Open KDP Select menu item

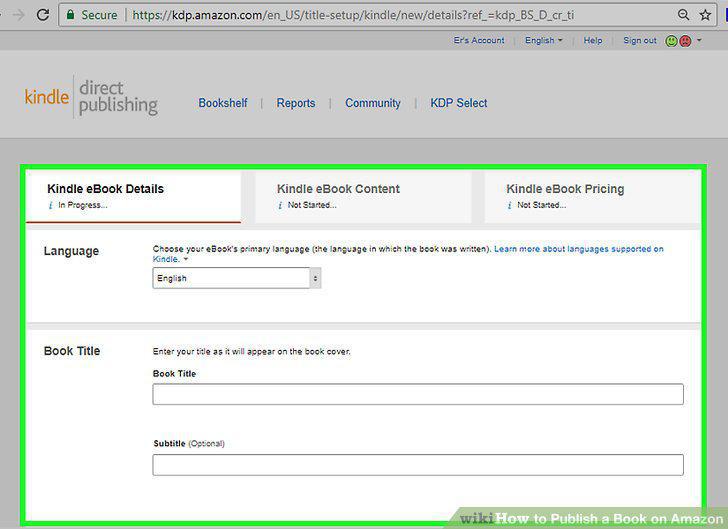[x=459, y=103]
